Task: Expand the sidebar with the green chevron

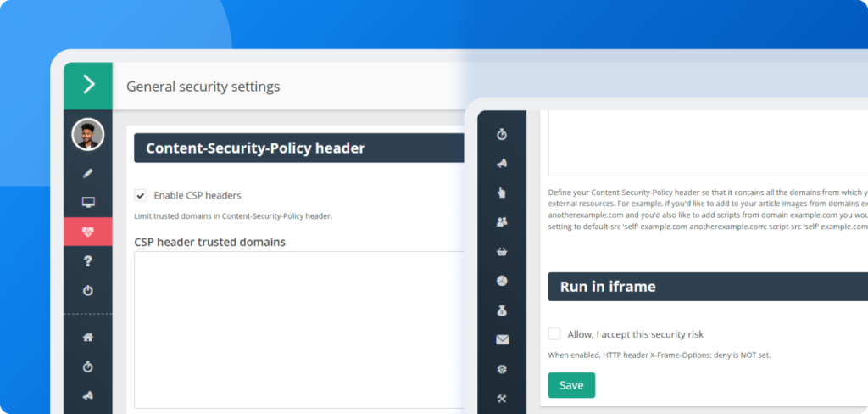Action: tap(88, 86)
